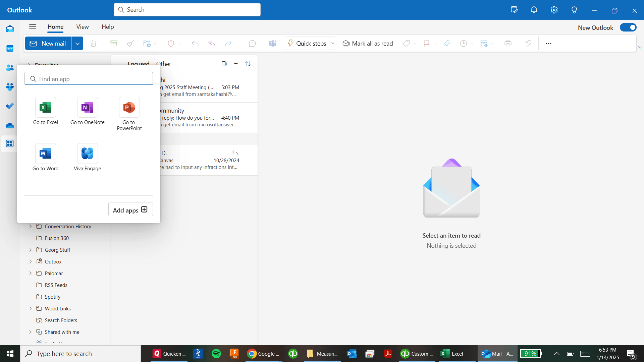
Task: Expand the Quick steps dropdown arrow
Action: coord(333,44)
